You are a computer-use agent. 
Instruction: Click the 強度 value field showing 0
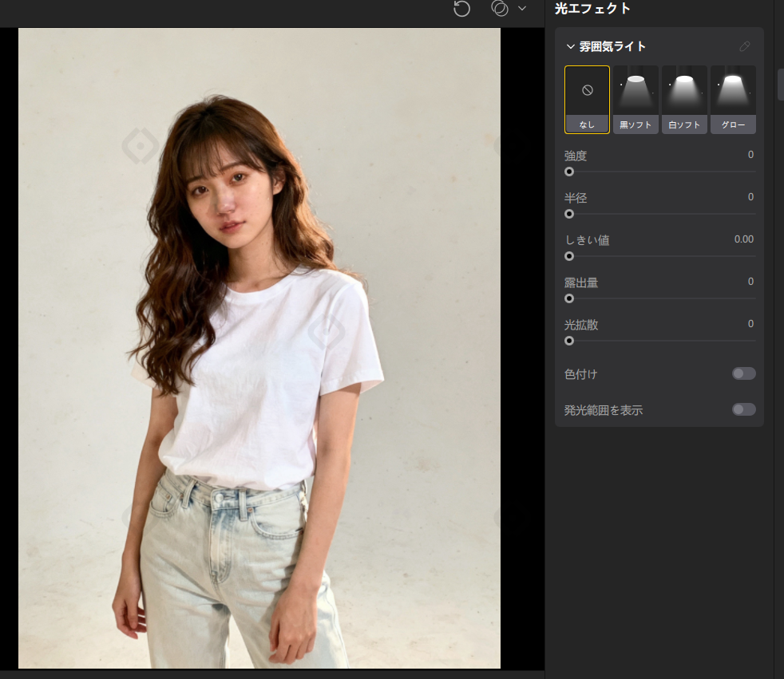pyautogui.click(x=750, y=155)
